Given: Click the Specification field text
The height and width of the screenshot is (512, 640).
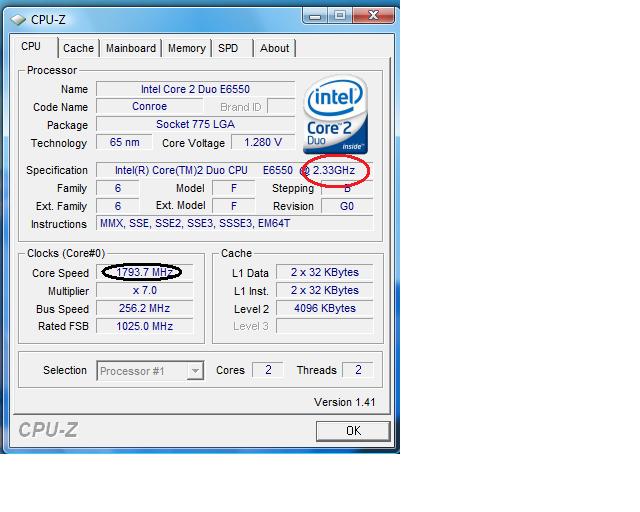Looking at the screenshot, I should 234,170.
